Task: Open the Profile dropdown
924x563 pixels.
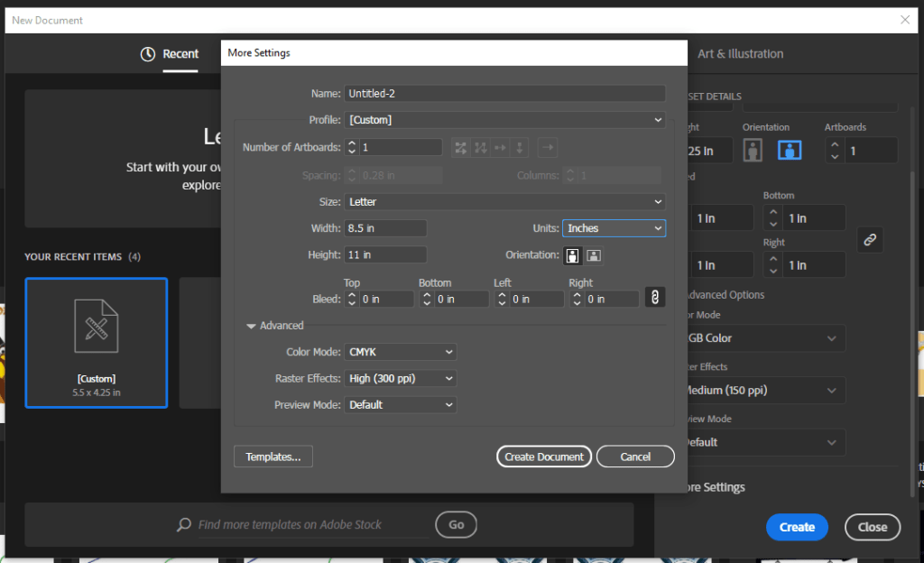Action: (x=504, y=120)
